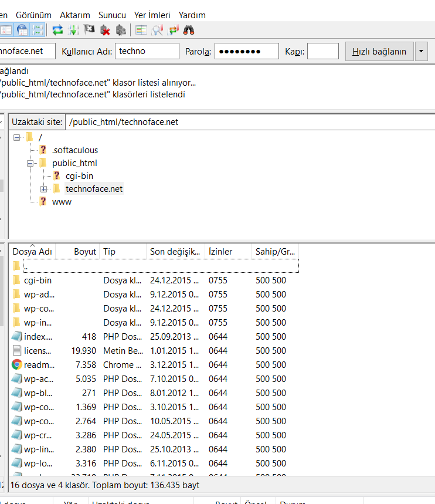Click the wp-in... folder icon
Viewport: 435px width, 504px height.
coord(16,322)
